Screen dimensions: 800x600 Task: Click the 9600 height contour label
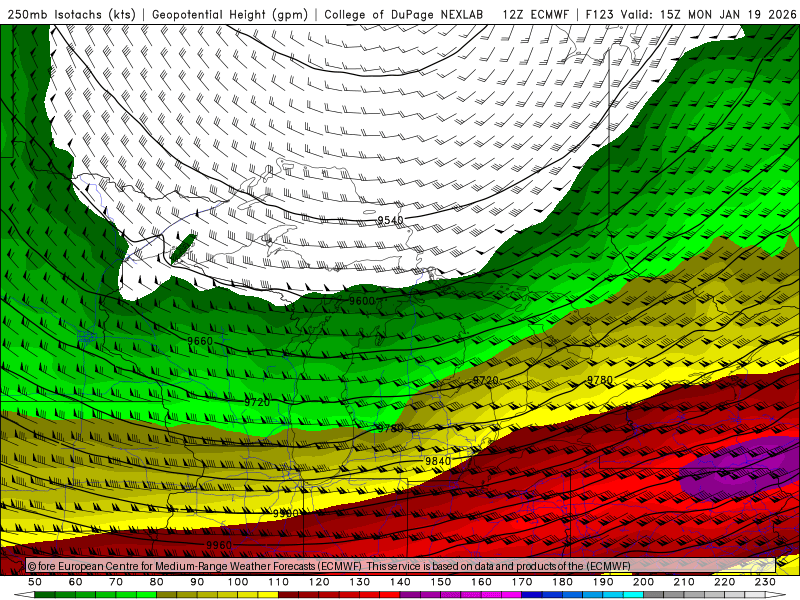pyautogui.click(x=362, y=301)
